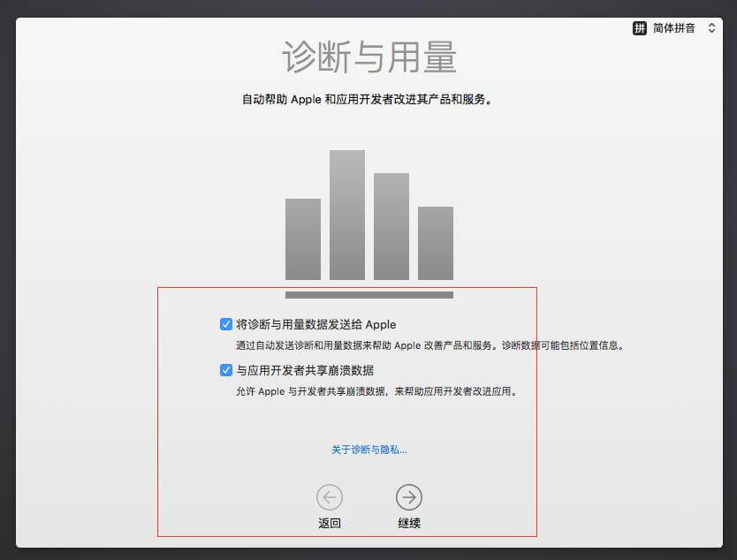The height and width of the screenshot is (560, 737).
Task: Click the continue arrow circle icon
Action: 409,497
